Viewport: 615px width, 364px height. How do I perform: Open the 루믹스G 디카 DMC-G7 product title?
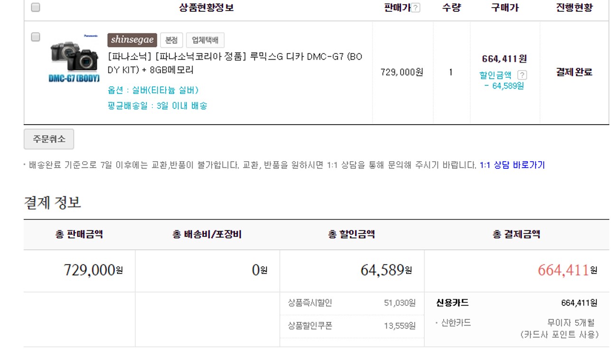coord(234,64)
